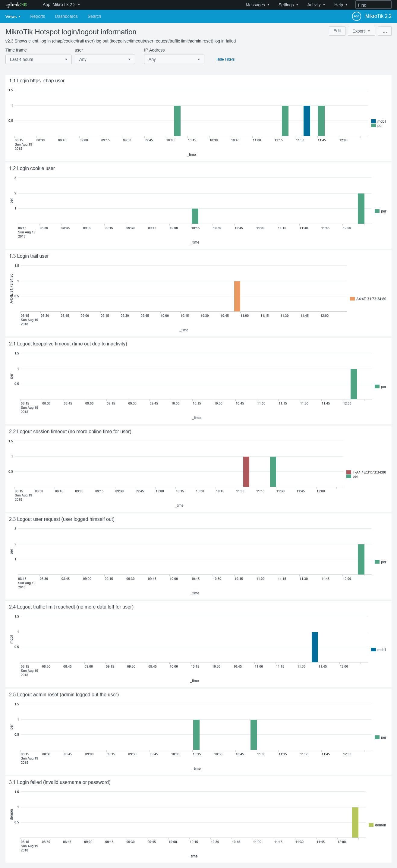Open the Time frame dropdown
The height and width of the screenshot is (868, 397).
[x=38, y=59]
